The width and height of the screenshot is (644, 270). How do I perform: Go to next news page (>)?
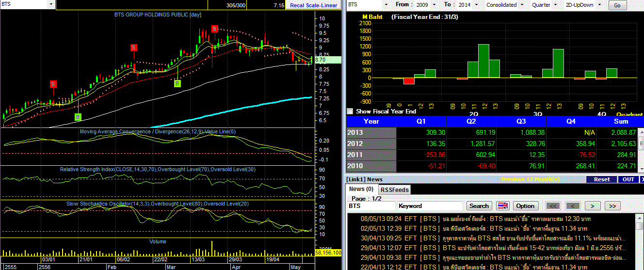point(593,206)
